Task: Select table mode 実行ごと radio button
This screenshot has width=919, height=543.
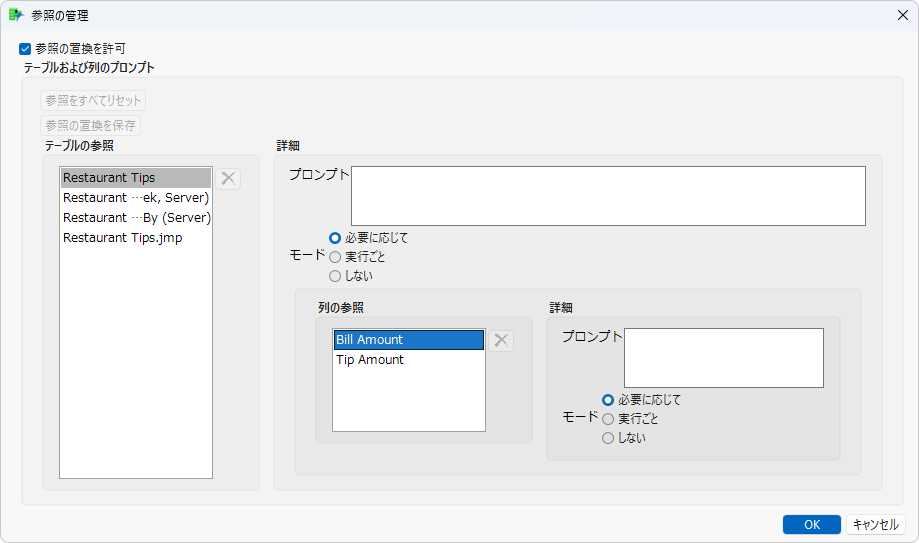Action: coord(335,257)
